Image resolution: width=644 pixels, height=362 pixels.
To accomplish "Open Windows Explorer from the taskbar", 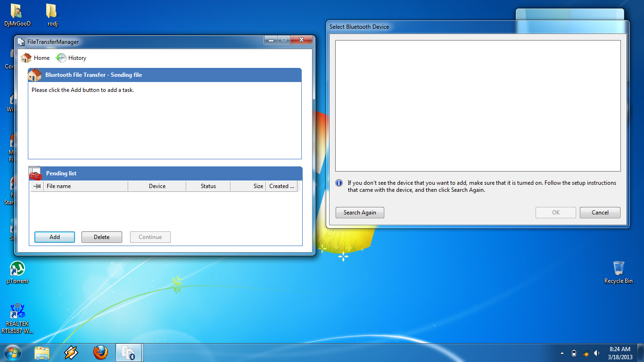I will pyautogui.click(x=42, y=353).
